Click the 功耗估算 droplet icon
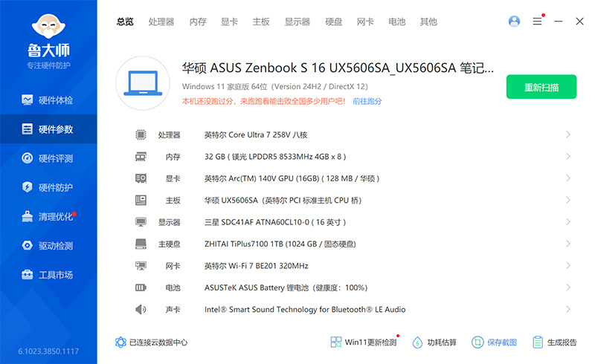The width and height of the screenshot is (595, 364). (x=417, y=342)
